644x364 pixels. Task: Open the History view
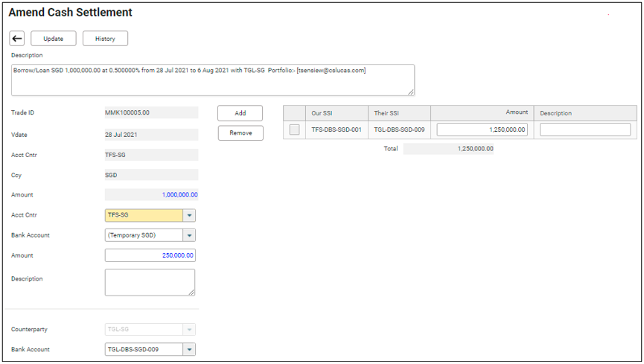point(105,39)
